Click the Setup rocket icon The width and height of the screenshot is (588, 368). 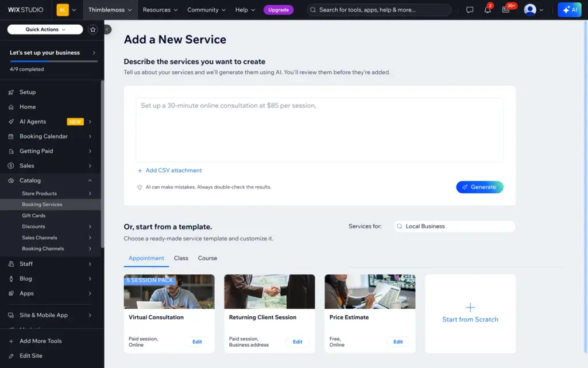click(11, 92)
